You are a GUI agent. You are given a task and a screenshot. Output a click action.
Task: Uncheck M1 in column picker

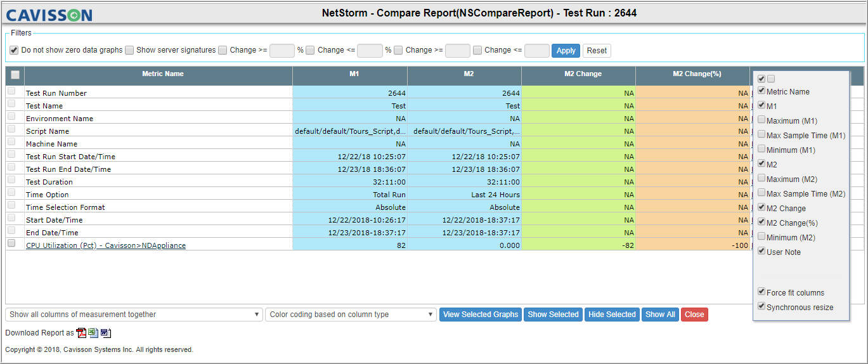761,105
